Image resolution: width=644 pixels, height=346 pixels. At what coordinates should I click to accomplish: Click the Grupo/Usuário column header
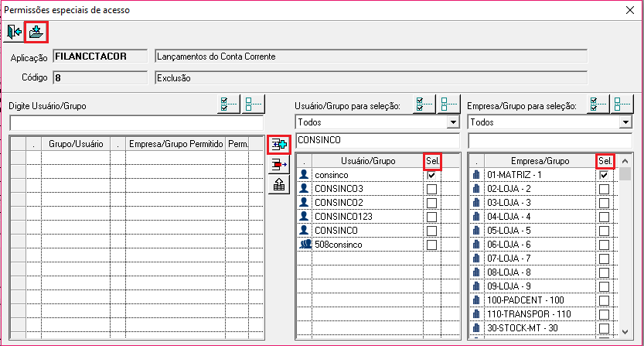point(76,144)
